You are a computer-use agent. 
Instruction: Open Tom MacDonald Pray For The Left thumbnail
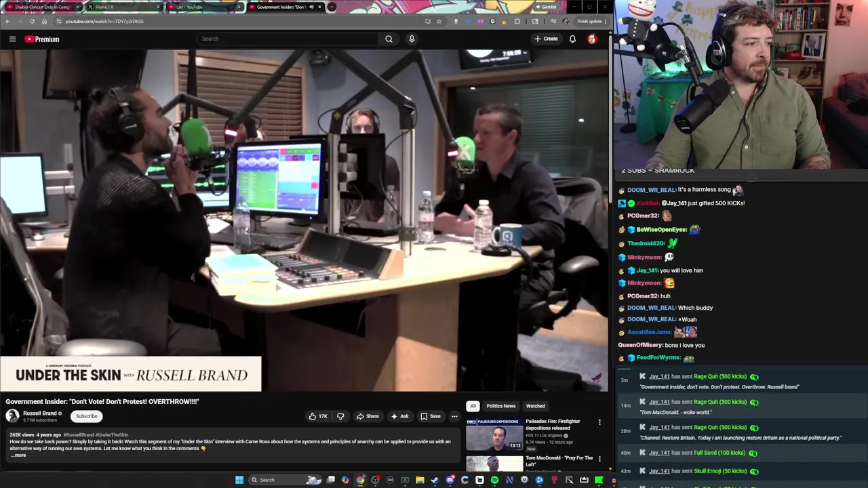point(494,464)
